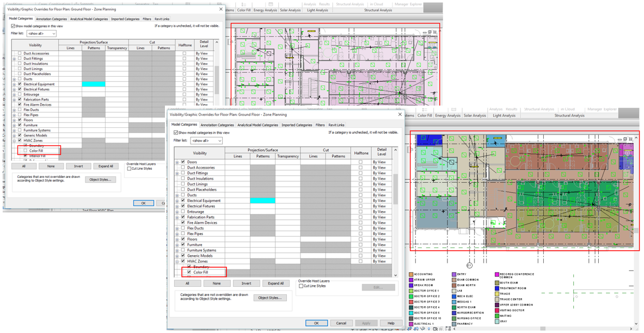Open the Detail Level dropdown for Ducts
644x333 pixels.
379,195
